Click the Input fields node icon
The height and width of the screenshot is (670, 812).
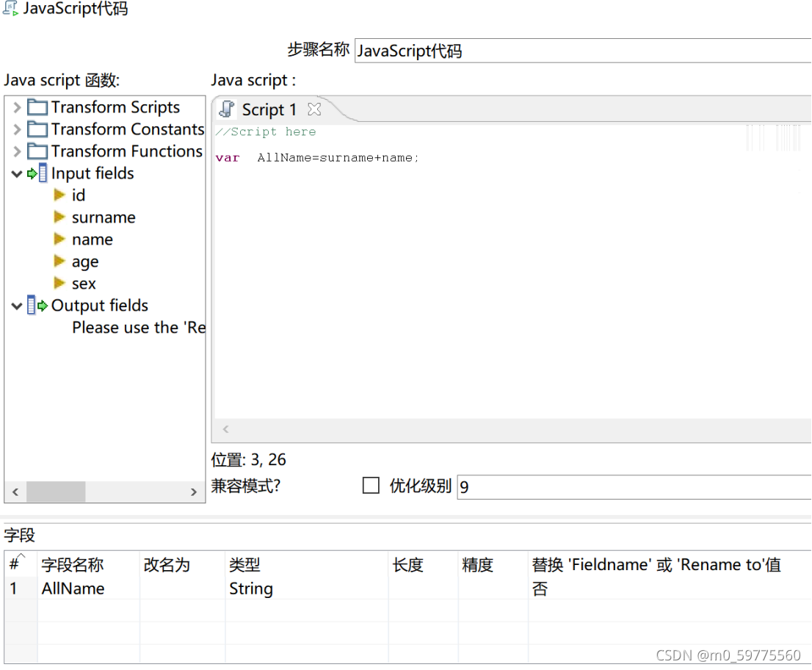click(37, 173)
